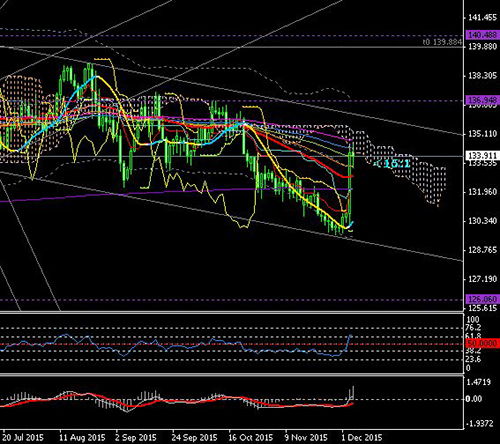Click the 't0 139.884' line label
This screenshot has height=444, width=500.
(x=442, y=42)
